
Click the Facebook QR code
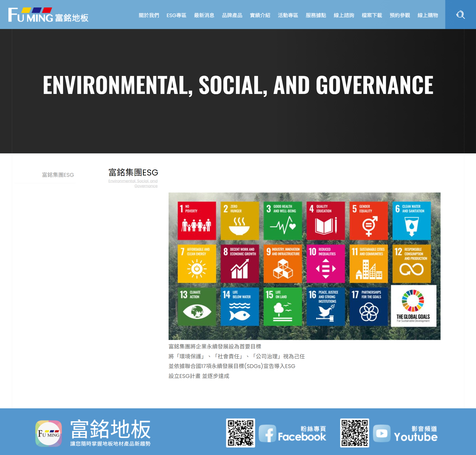(x=240, y=433)
